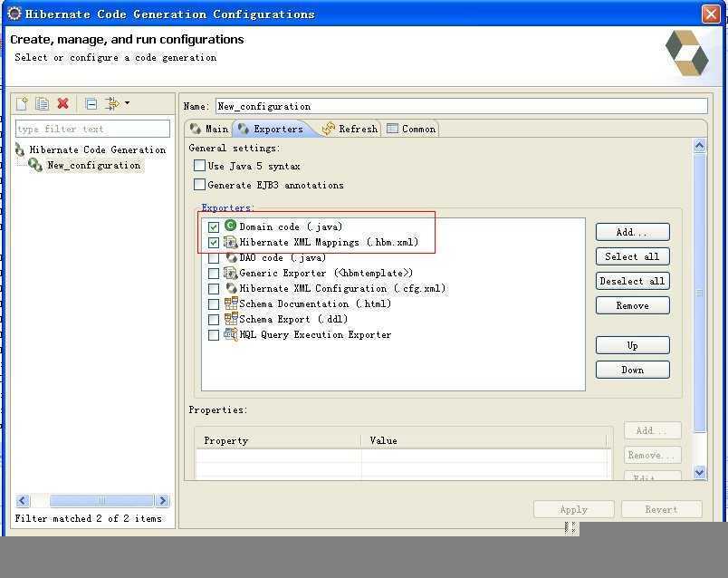Click the New launch configuration icon
728x578 pixels.
(x=22, y=103)
